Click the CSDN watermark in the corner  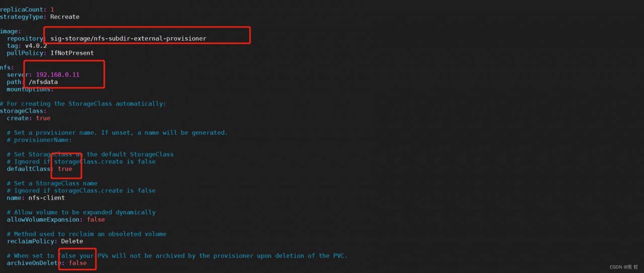623,267
